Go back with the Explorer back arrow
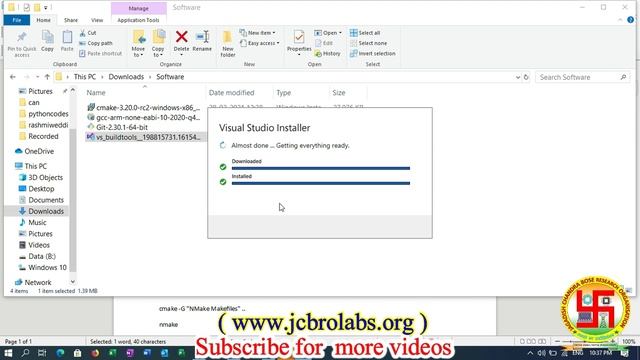This screenshot has width=640, height=360. [x=13, y=77]
